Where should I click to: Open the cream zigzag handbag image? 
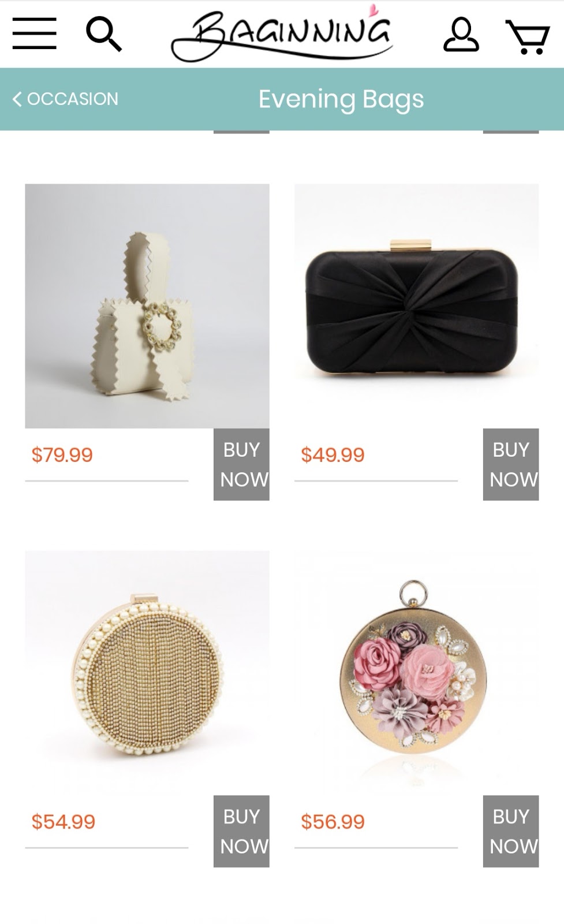(x=147, y=306)
